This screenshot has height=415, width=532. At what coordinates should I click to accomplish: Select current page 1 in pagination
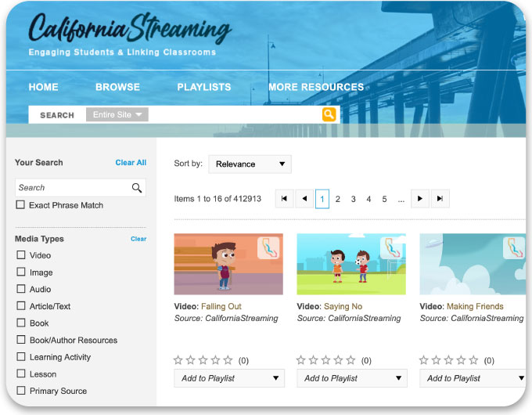click(x=322, y=199)
